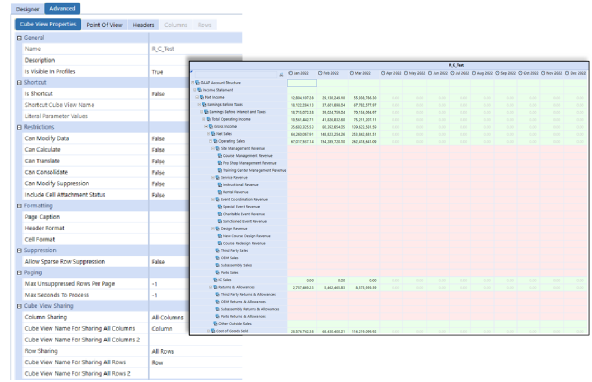Click the Jan 2022 column header icon

click(291, 73)
